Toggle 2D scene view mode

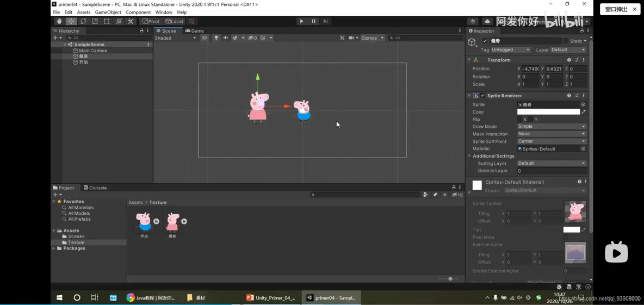tap(205, 38)
